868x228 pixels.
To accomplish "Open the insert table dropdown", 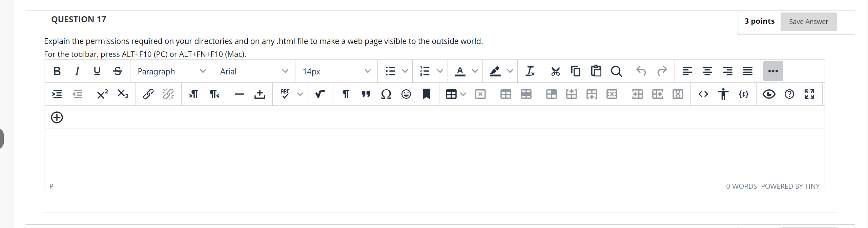I will [456, 94].
